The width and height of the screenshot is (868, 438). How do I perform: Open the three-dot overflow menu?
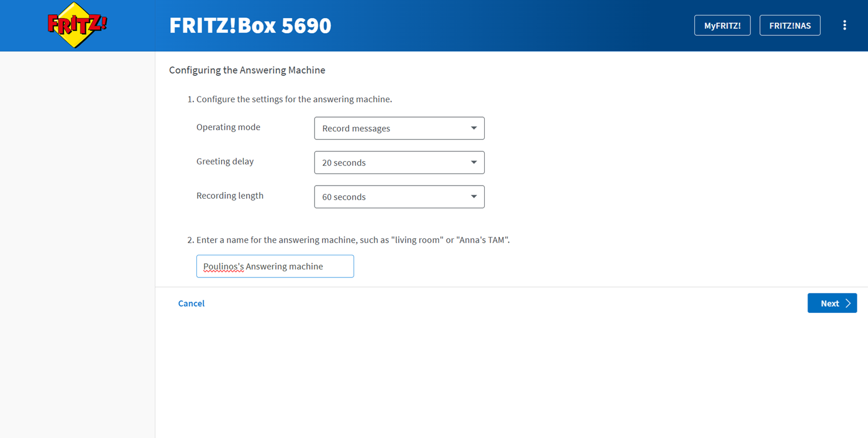coord(845,25)
